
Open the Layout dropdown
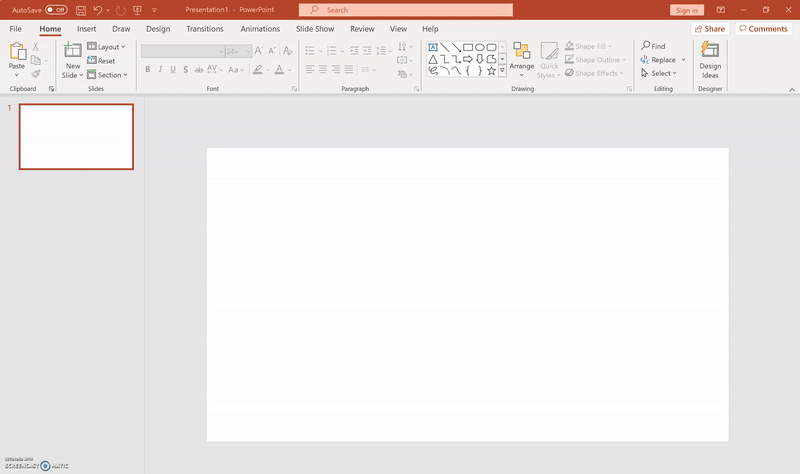[x=106, y=47]
